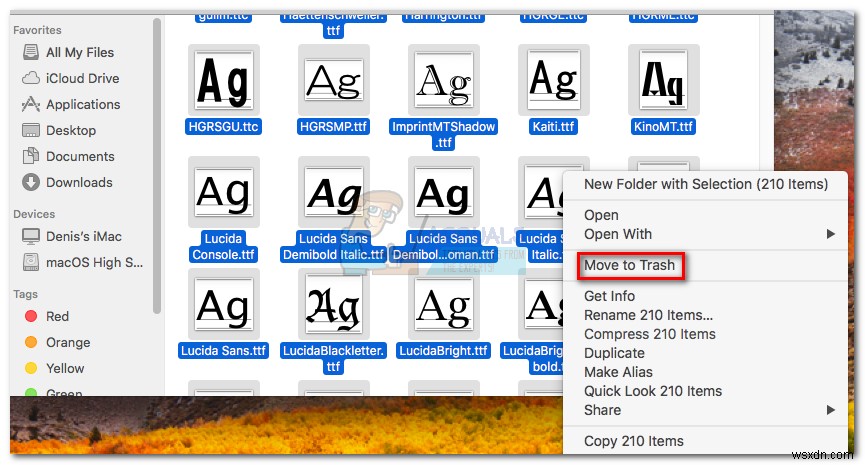This screenshot has height=465, width=865.
Task: Choose New Folder with Selection (210 Items)
Action: pos(706,184)
